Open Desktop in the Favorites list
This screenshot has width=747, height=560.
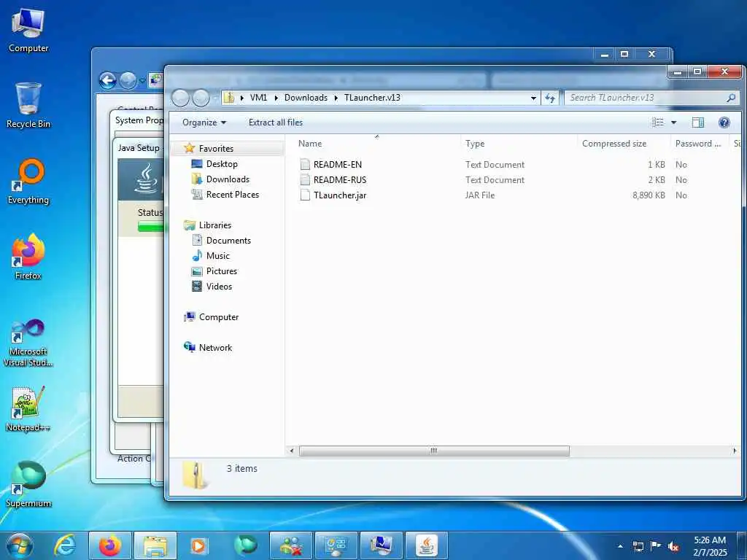222,164
